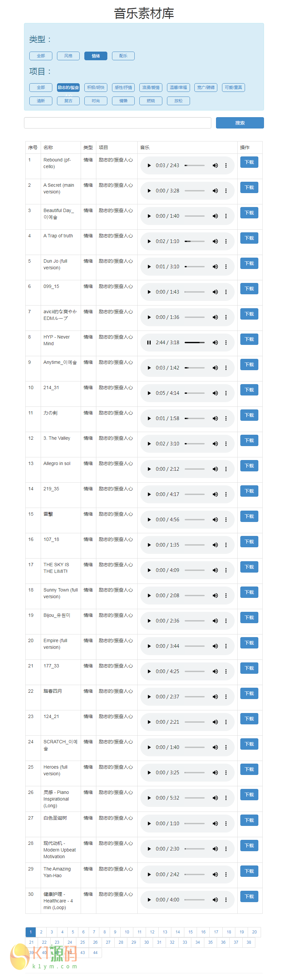This screenshot has width=288, height=980.
Task: Download the 健康护理 - Healthcare track
Action: pyautogui.click(x=249, y=897)
